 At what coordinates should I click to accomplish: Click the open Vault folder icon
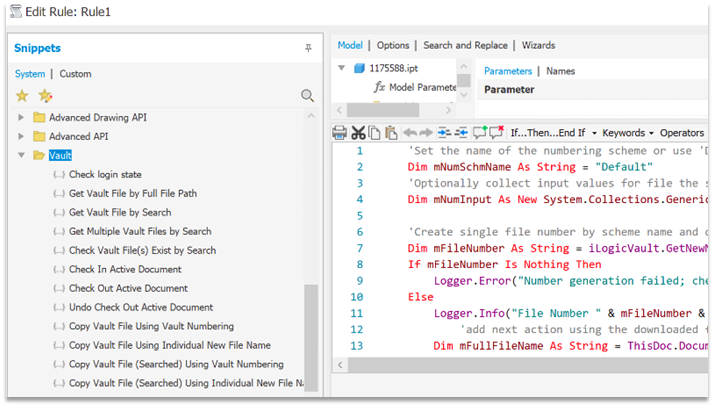coord(39,155)
